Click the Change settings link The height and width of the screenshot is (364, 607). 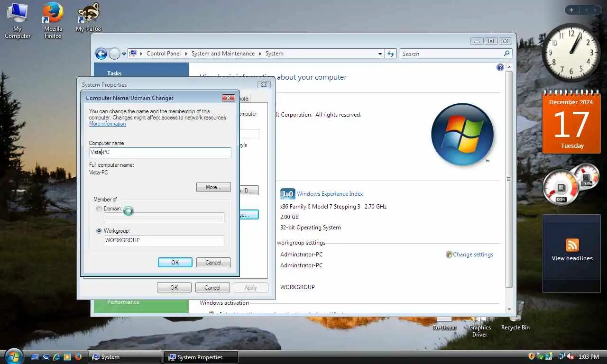click(473, 255)
